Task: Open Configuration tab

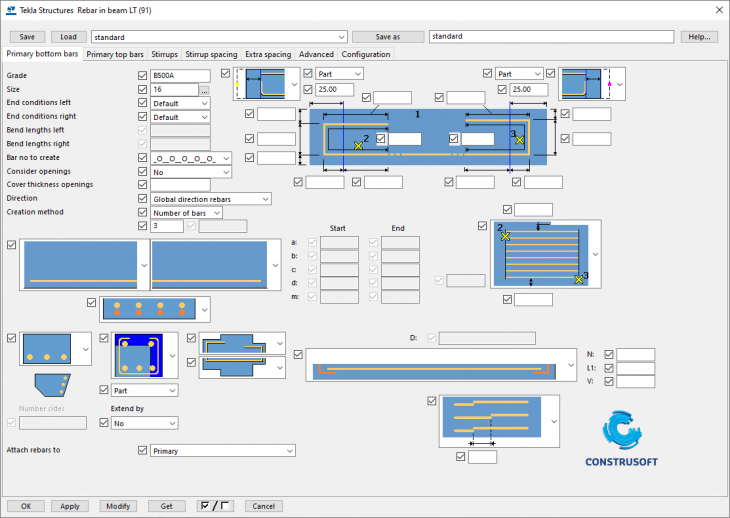Action: coord(366,54)
